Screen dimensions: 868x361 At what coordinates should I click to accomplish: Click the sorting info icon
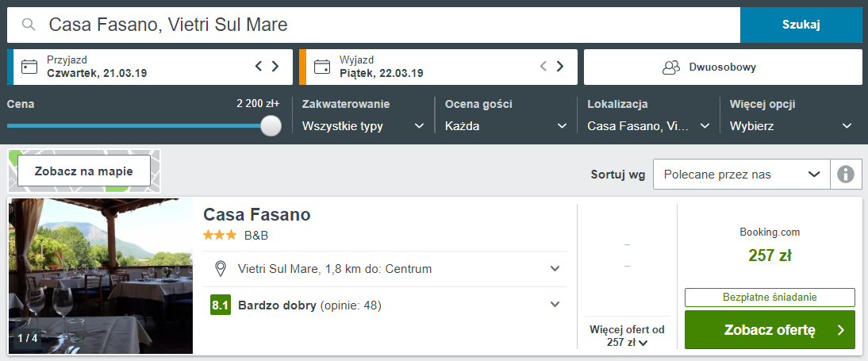click(846, 174)
